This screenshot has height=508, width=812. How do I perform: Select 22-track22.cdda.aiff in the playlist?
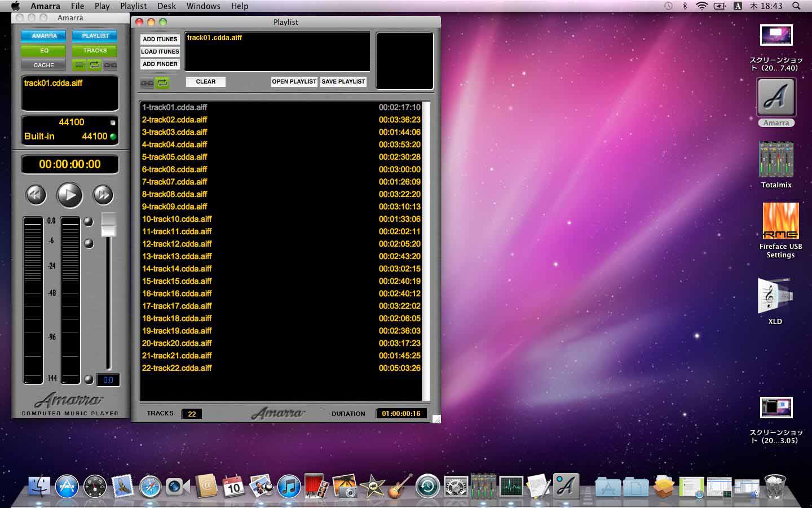pyautogui.click(x=281, y=368)
